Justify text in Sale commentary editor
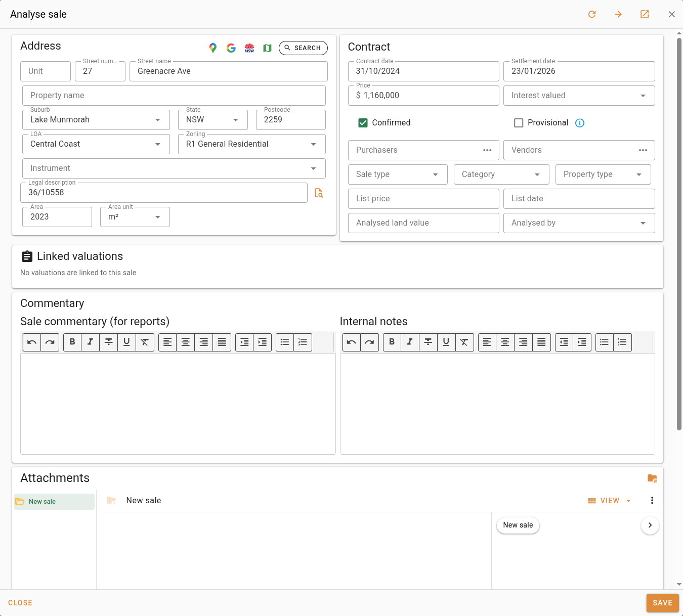The image size is (683, 616). 222,342
